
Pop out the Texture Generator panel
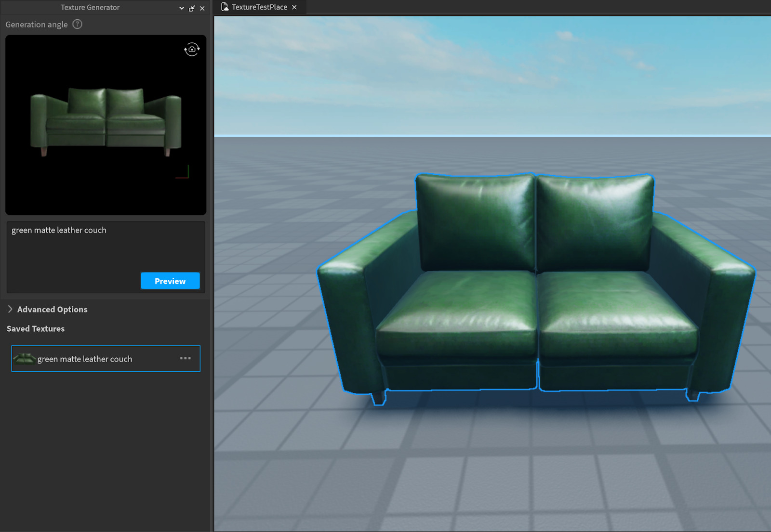click(x=192, y=8)
